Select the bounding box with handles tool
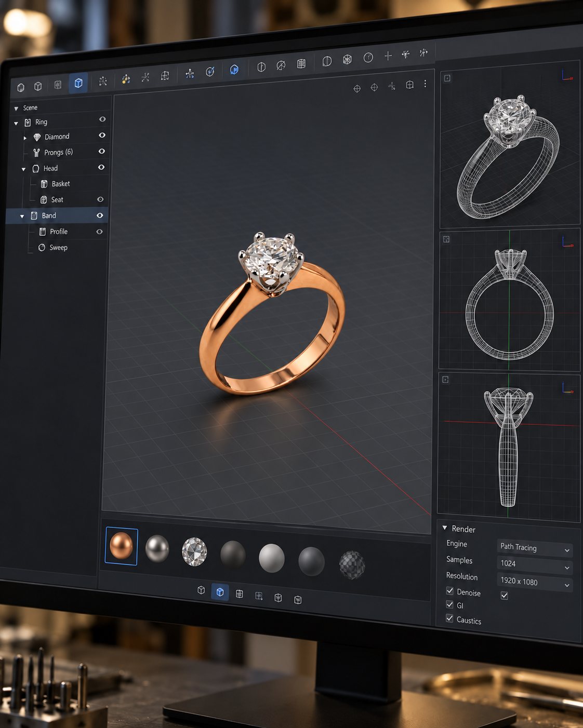This screenshot has width=583, height=728. pos(165,76)
